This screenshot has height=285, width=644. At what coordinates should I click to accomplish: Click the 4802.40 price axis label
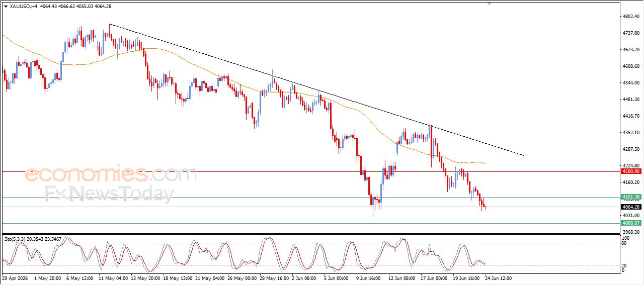click(x=632, y=17)
